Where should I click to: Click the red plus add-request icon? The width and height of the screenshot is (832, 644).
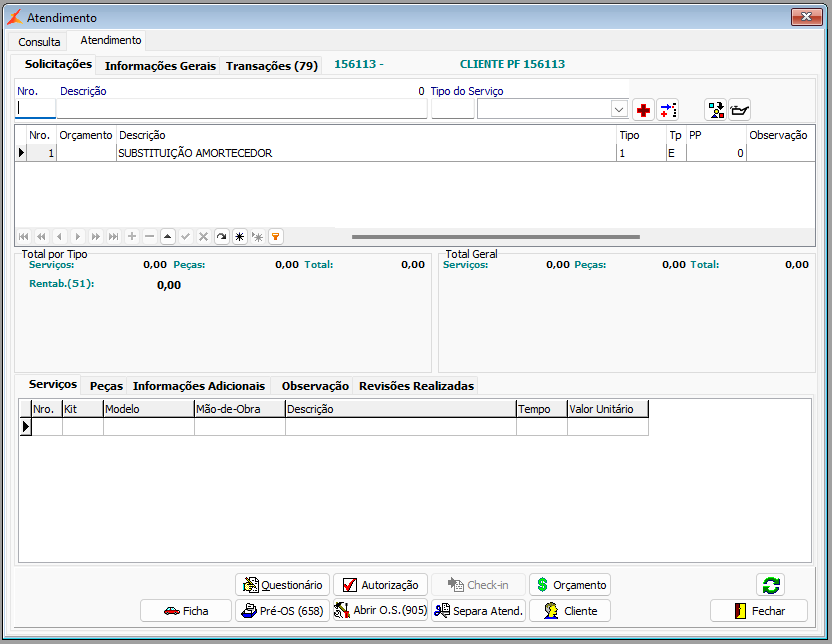point(643,110)
